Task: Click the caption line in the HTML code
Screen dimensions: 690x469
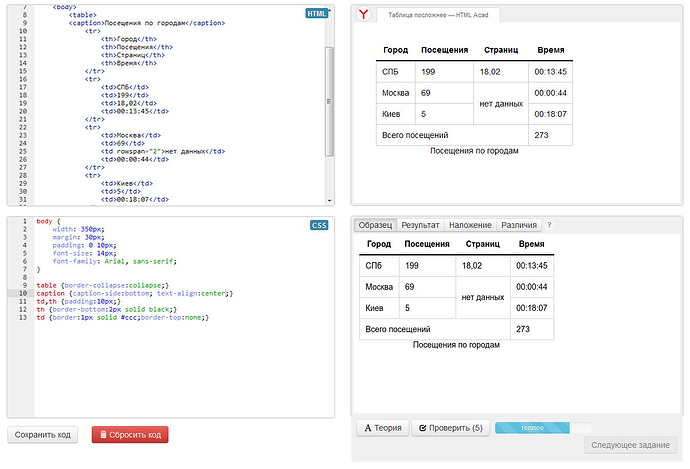Action: 147,23
